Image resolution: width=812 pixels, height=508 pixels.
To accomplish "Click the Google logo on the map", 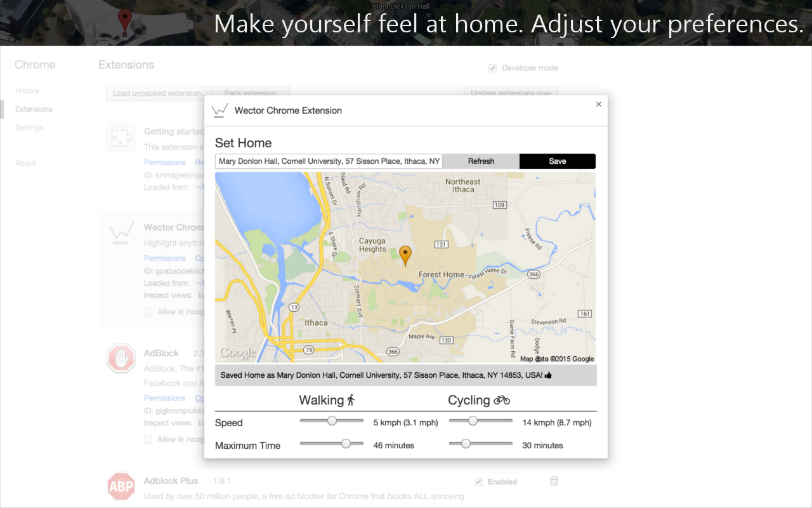I will pos(238,353).
